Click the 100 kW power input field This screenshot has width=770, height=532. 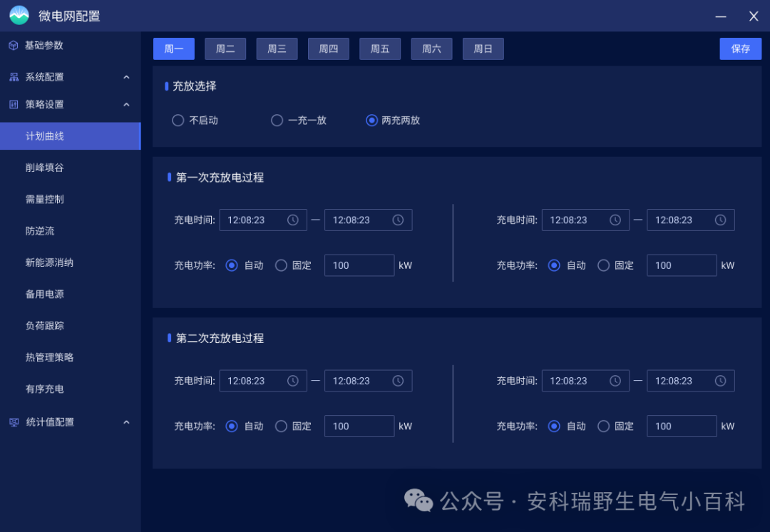click(x=359, y=265)
